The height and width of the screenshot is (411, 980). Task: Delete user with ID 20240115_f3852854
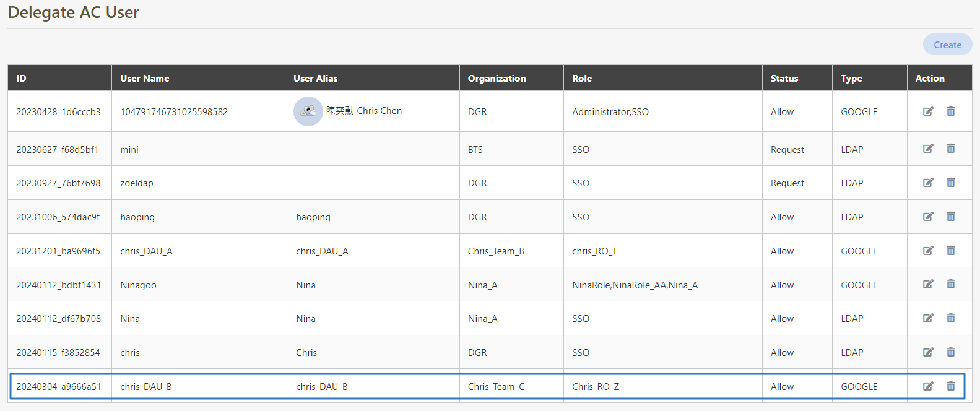(950, 352)
